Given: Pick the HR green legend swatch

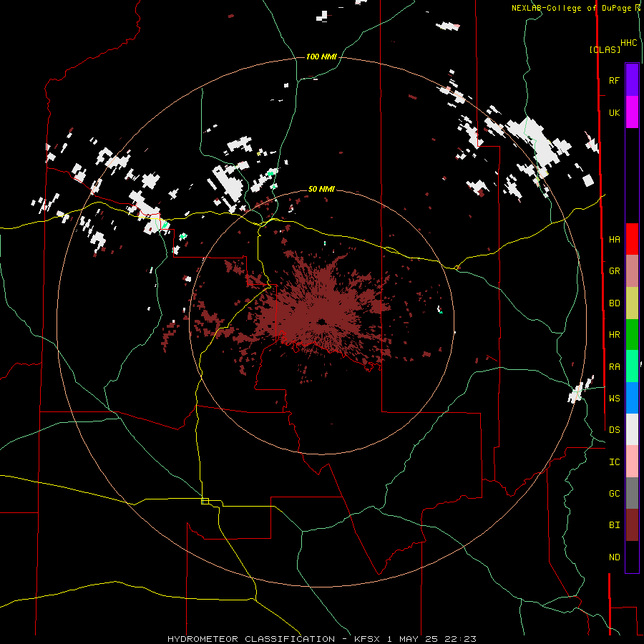Looking at the screenshot, I should (632, 335).
